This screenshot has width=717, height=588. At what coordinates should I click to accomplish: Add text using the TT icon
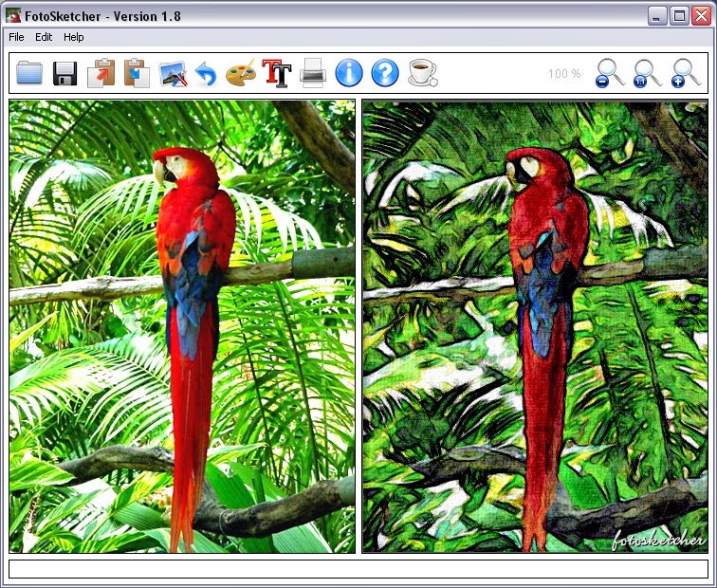point(277,73)
